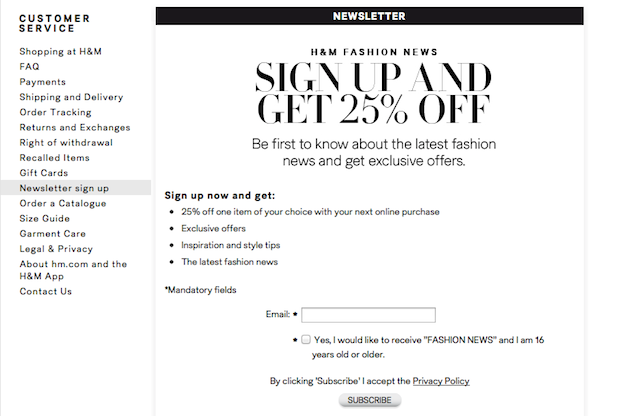The image size is (640, 416).
Task: Go to the FAQ page
Action: tap(29, 67)
